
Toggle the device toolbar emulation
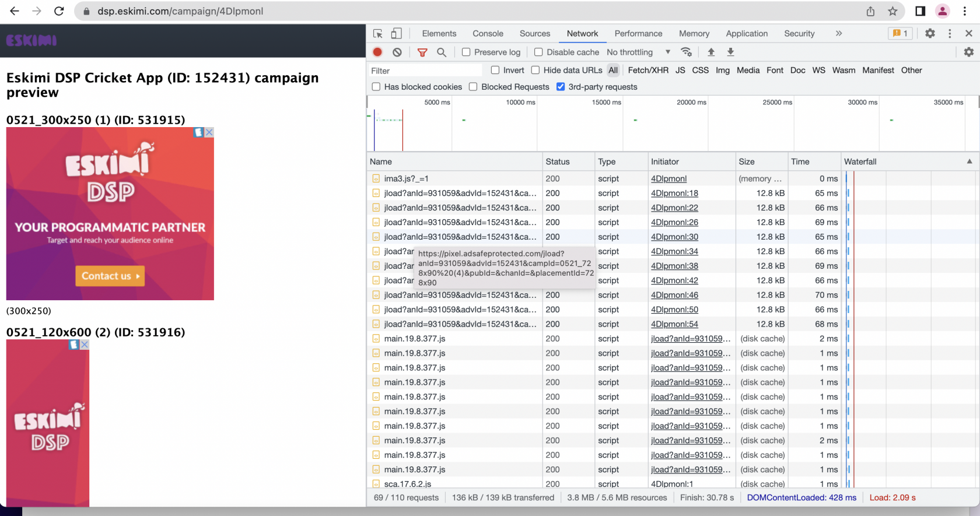pyautogui.click(x=397, y=34)
